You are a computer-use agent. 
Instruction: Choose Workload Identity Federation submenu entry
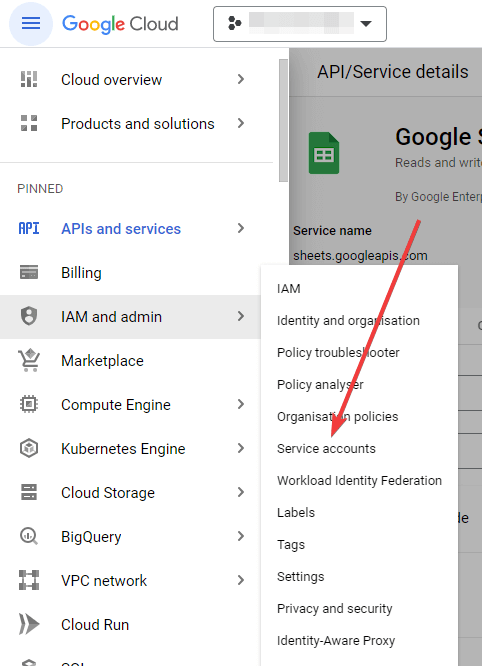359,480
